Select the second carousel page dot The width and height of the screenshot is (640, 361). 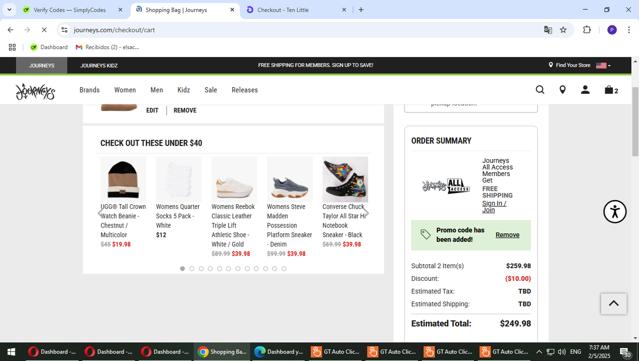click(192, 269)
